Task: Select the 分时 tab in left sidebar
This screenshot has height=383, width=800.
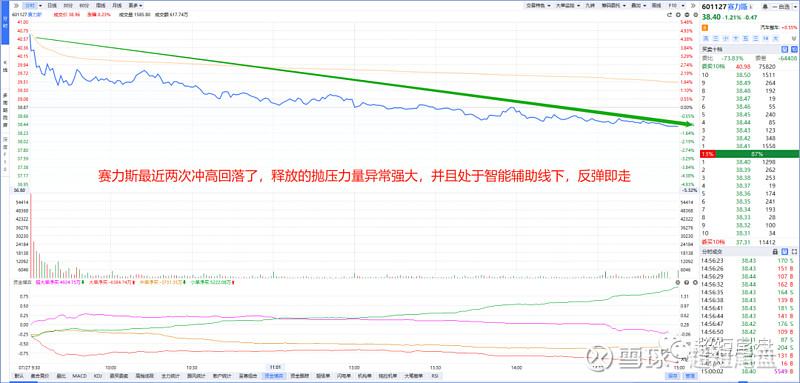Action: (x=6, y=21)
